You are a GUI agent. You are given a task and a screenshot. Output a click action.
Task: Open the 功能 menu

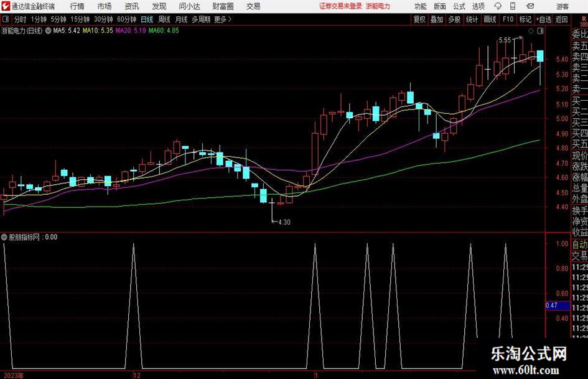click(421, 6)
